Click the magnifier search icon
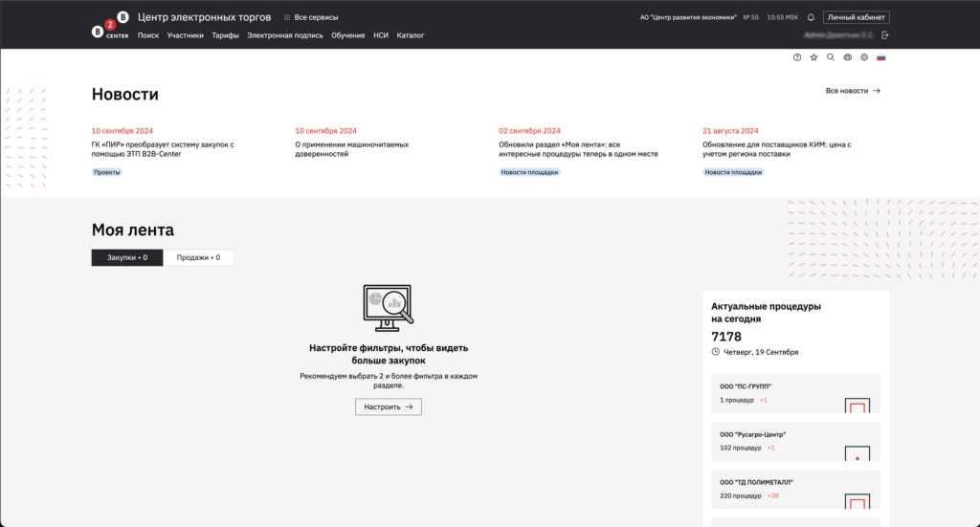The image size is (980, 527). pos(831,57)
